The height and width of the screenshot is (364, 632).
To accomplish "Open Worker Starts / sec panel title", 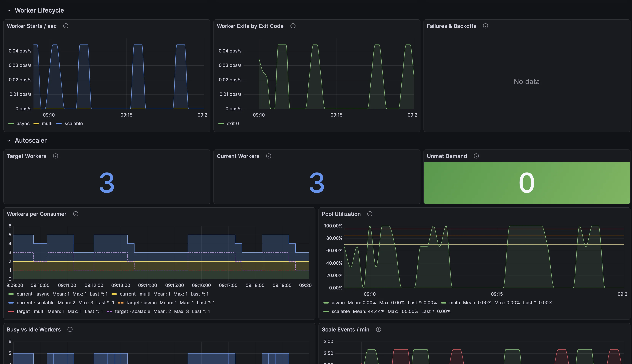I will [32, 26].
